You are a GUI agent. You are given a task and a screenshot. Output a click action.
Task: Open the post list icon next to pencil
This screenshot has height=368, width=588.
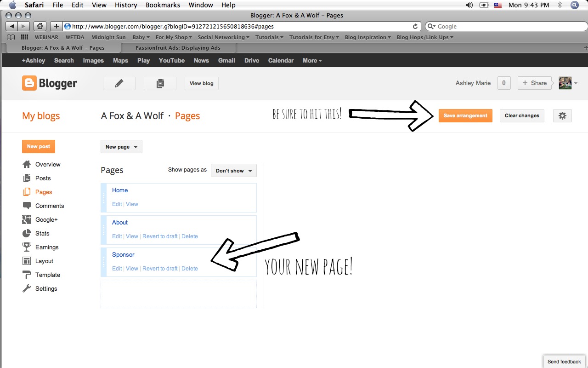[160, 83]
